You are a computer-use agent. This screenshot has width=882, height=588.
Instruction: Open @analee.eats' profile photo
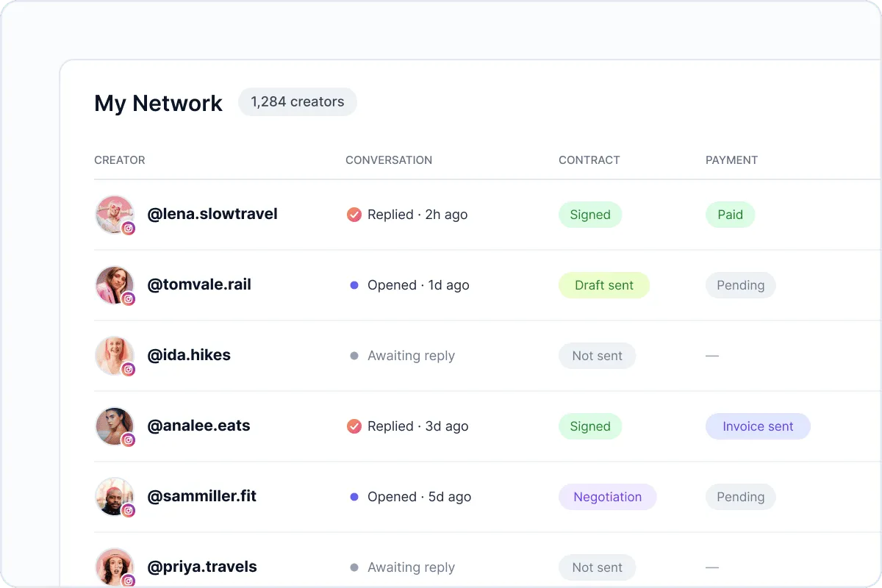tap(115, 426)
